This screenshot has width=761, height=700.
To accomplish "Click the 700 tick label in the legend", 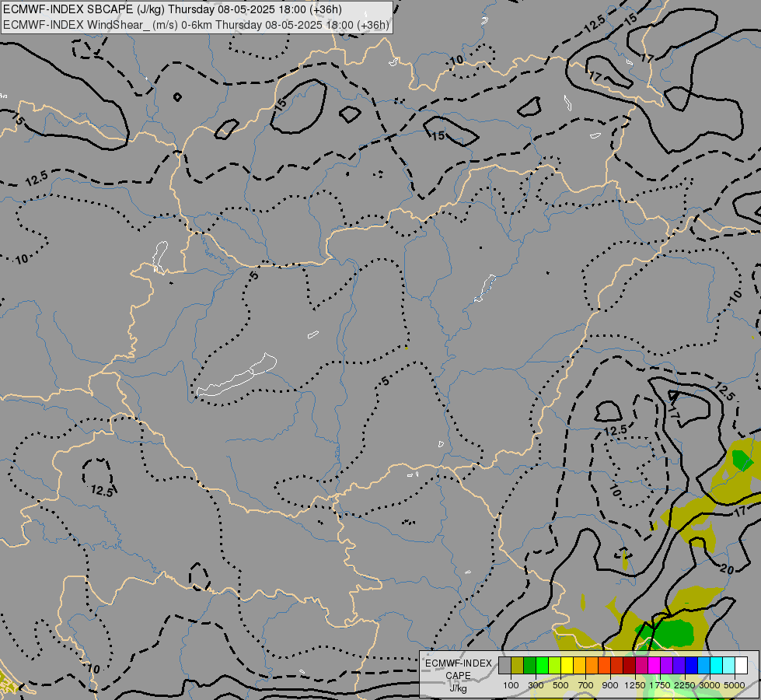I will [x=586, y=685].
